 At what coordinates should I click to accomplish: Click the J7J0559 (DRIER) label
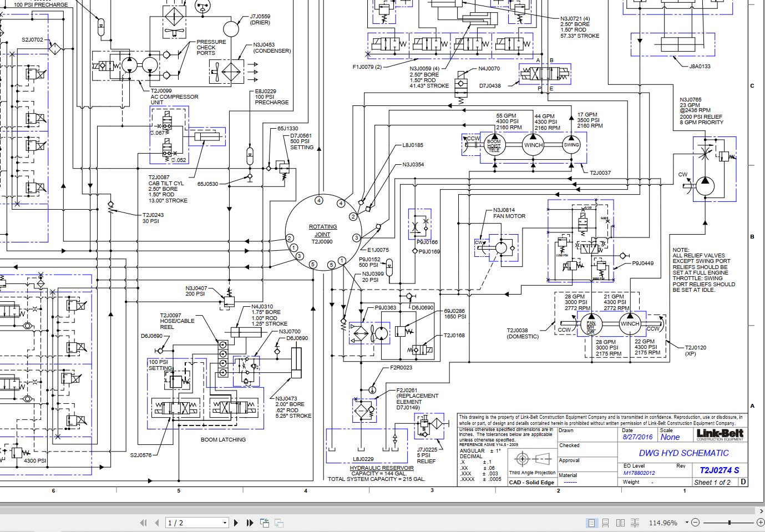(260, 19)
